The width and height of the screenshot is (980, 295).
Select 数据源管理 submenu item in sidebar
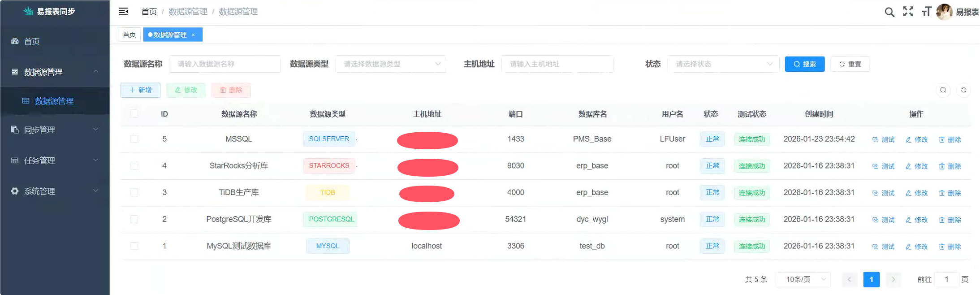click(x=55, y=101)
